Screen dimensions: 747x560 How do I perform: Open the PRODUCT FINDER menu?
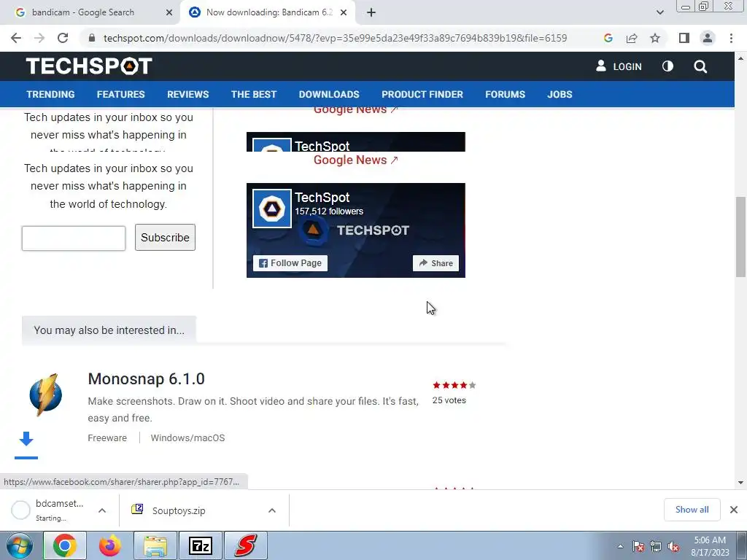(x=422, y=94)
